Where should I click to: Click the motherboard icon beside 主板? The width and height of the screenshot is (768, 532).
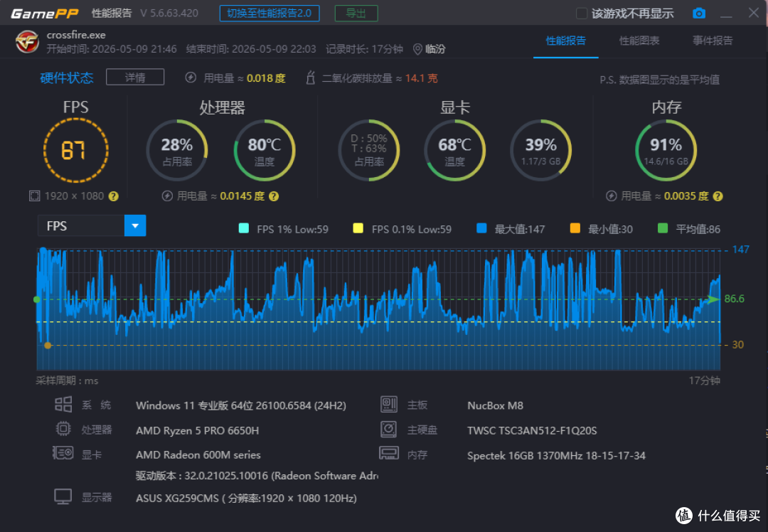388,405
